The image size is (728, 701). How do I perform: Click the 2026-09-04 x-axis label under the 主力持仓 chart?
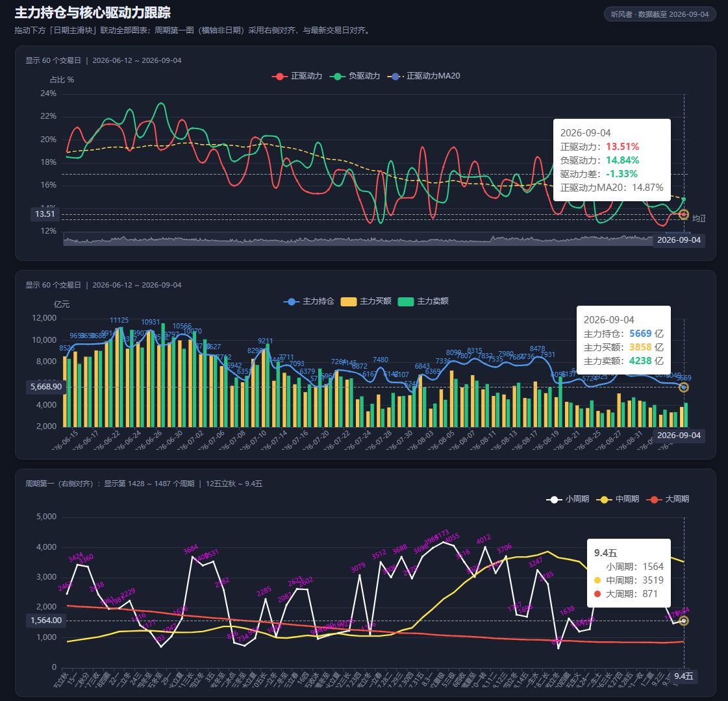tap(679, 436)
